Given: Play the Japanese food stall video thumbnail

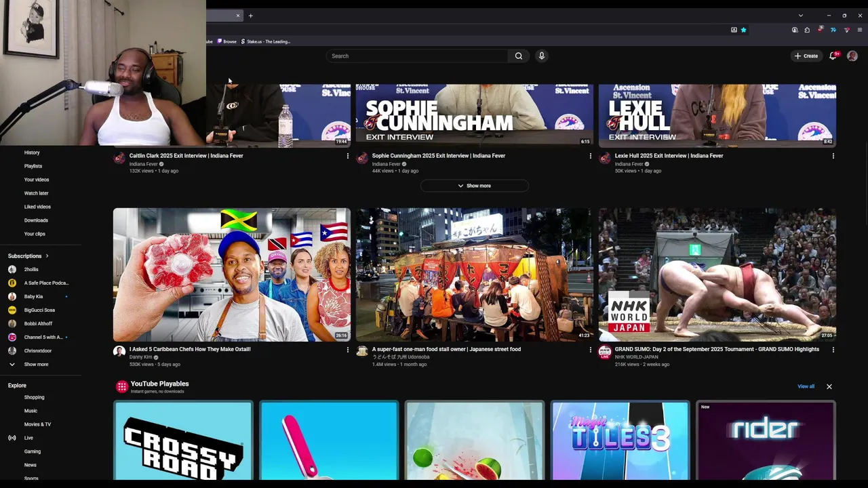Looking at the screenshot, I should coord(474,274).
